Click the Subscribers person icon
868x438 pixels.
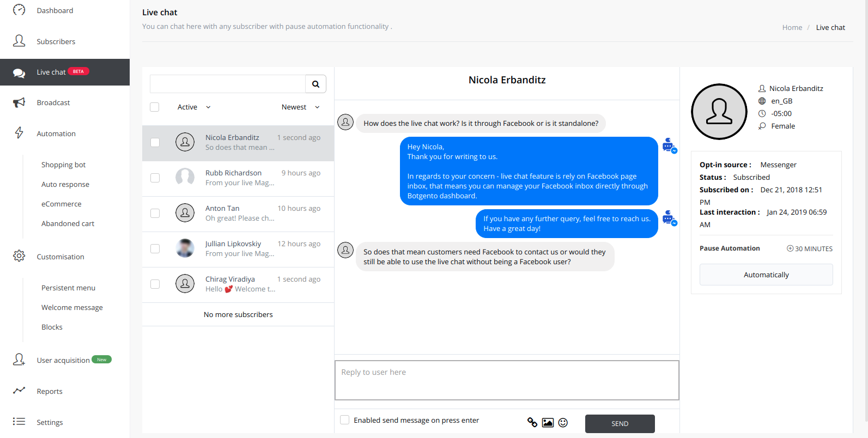[x=19, y=41]
